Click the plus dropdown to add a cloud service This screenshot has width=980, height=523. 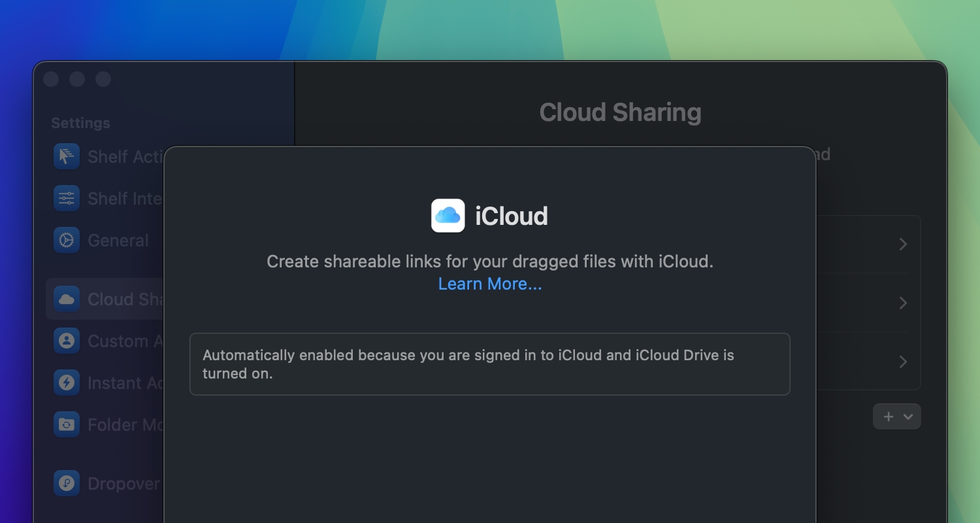[x=897, y=416]
